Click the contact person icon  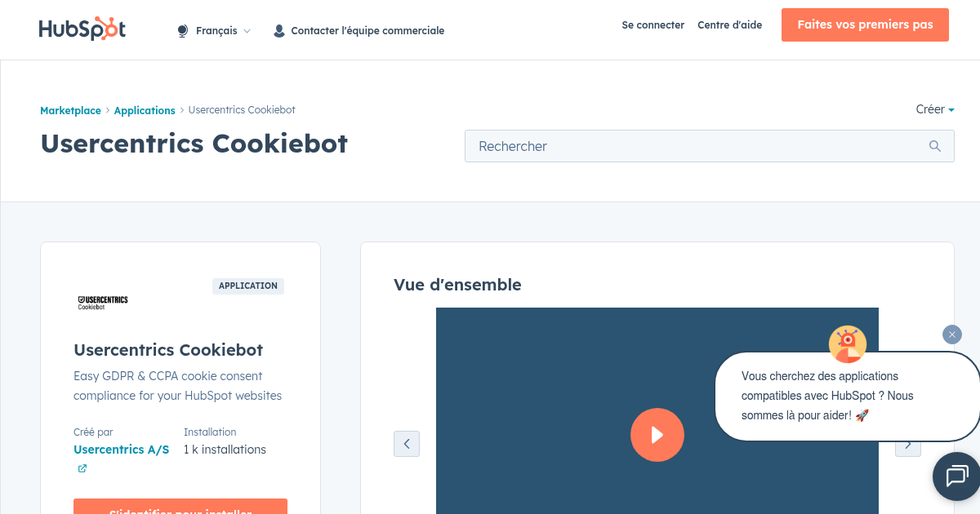coord(279,31)
